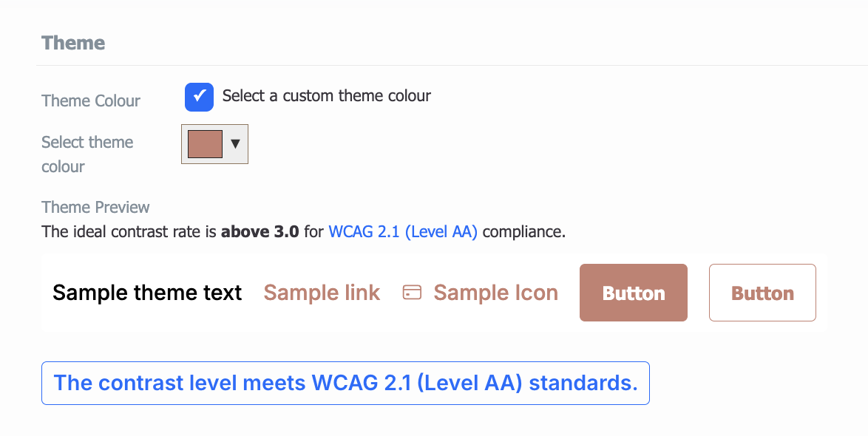Click the card icon beside Sample Icon

pos(412,292)
